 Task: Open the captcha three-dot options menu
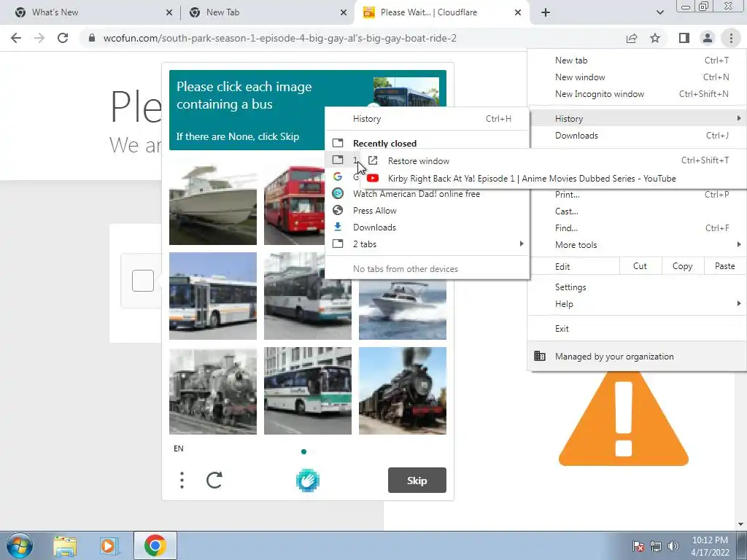[x=182, y=480]
